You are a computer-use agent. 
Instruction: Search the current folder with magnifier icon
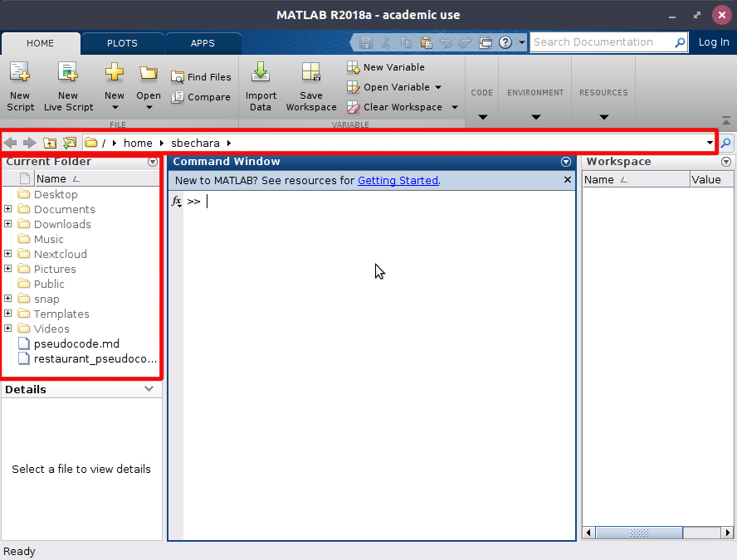(x=726, y=143)
